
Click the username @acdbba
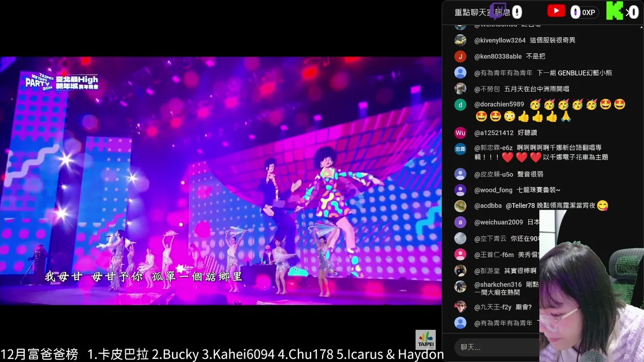488,206
